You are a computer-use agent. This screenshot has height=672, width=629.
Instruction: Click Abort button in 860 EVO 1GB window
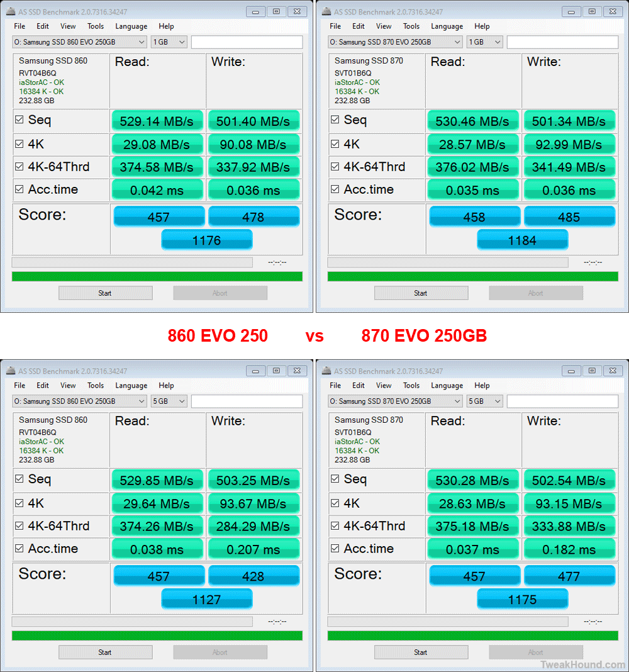[220, 293]
